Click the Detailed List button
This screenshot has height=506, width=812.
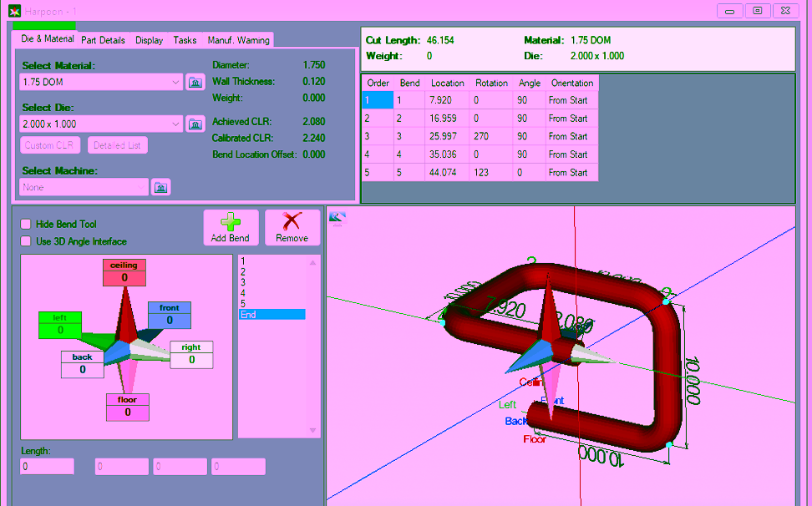click(x=118, y=145)
